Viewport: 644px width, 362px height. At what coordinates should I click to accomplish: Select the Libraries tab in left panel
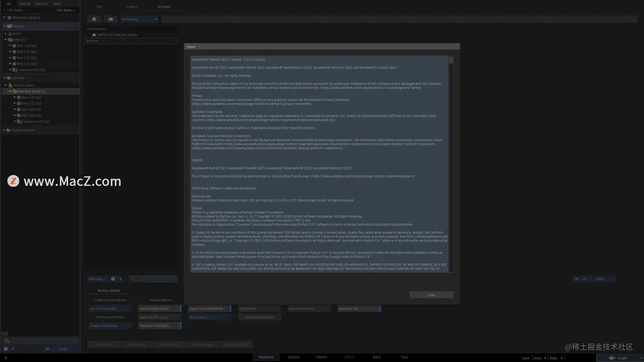click(x=41, y=3)
